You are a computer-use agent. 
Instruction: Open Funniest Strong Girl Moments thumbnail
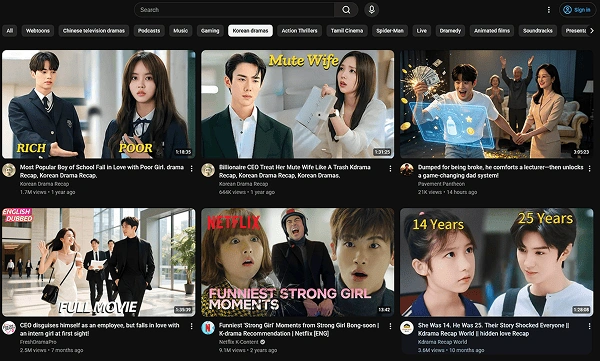tap(298, 262)
